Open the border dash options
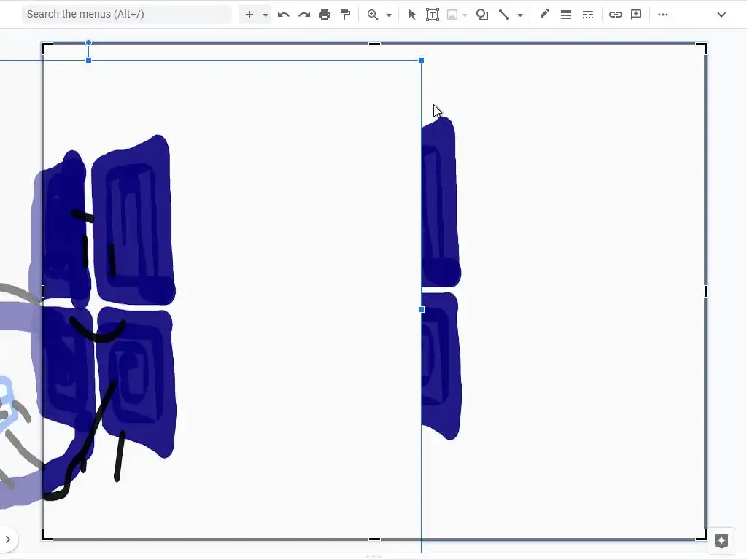 [x=588, y=15]
